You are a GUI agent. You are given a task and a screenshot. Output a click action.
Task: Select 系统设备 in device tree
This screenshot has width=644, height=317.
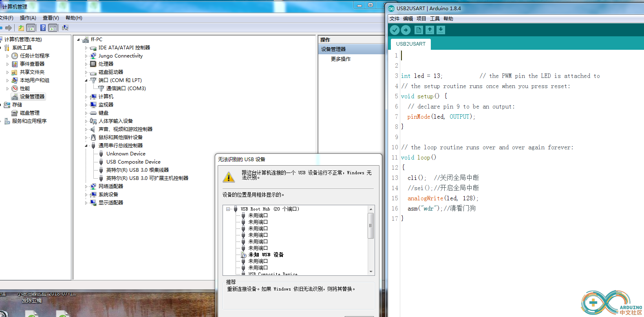[x=108, y=195]
